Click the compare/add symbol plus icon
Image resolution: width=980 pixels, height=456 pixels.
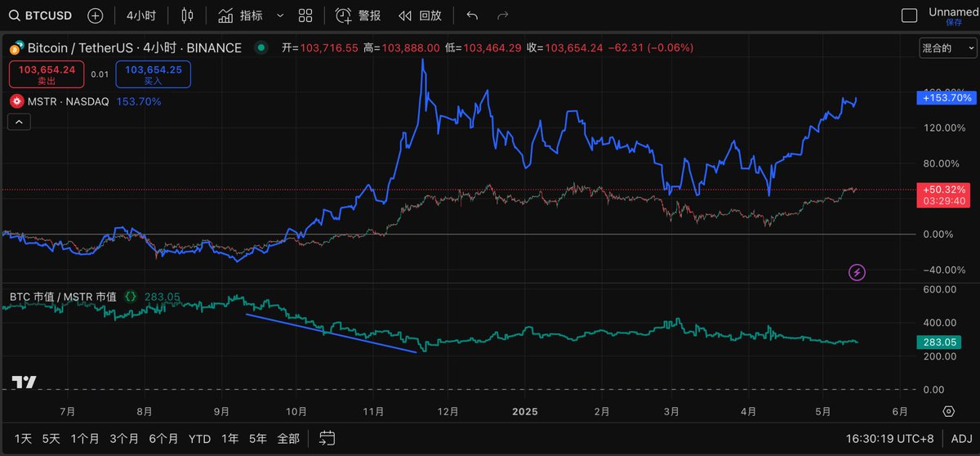96,16
